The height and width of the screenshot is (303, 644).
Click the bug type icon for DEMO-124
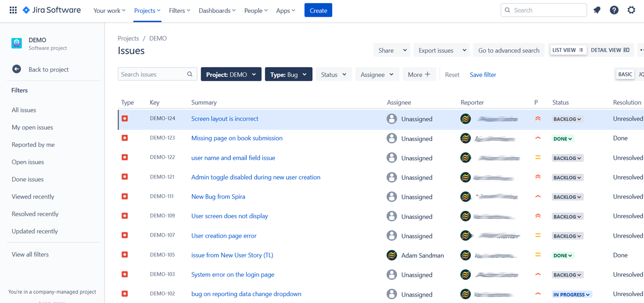coord(125,119)
